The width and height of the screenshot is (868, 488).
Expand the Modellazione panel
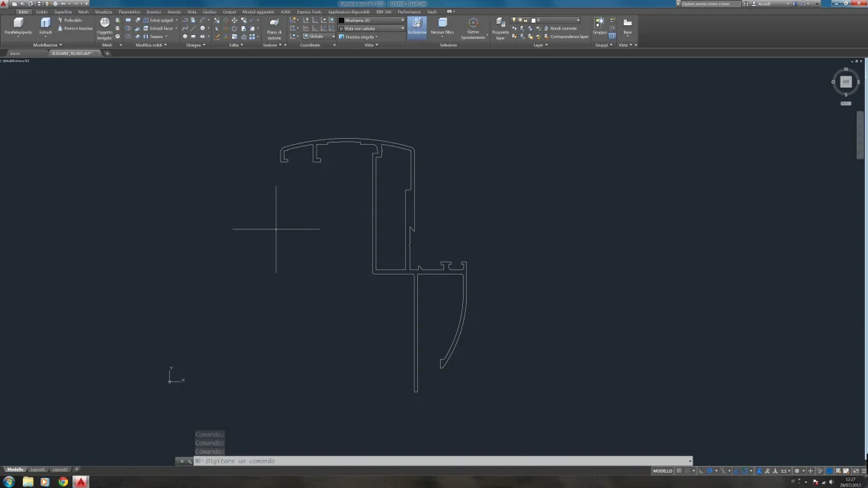[x=47, y=45]
